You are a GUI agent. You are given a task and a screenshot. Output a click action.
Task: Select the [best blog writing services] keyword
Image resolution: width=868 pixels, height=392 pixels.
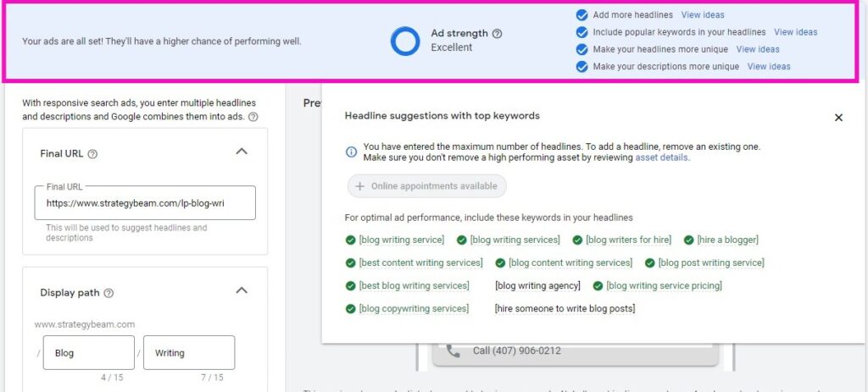414,286
